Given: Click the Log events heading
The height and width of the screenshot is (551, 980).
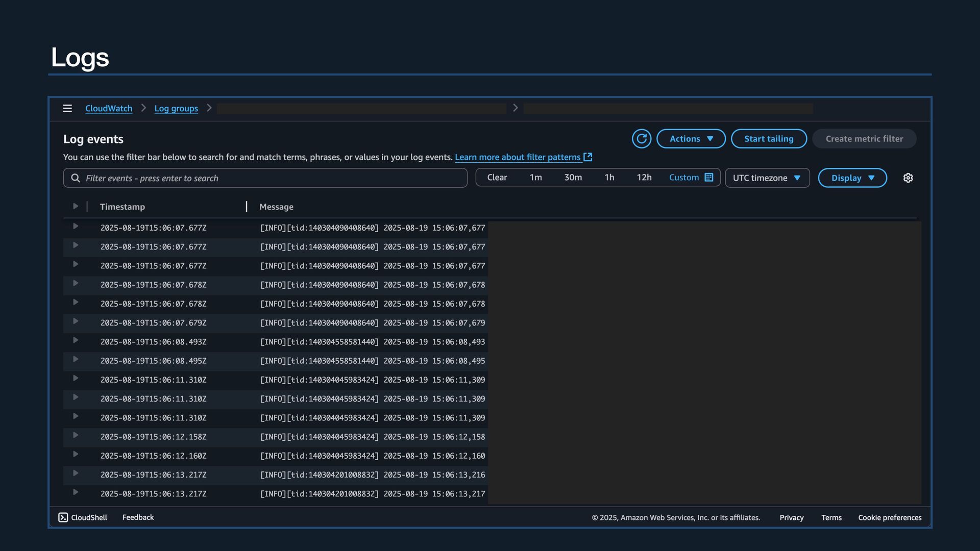Looking at the screenshot, I should coord(93,139).
